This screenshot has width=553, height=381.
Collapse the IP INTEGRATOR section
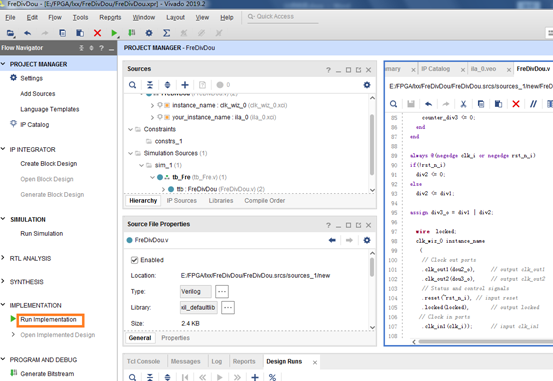click(x=3, y=149)
